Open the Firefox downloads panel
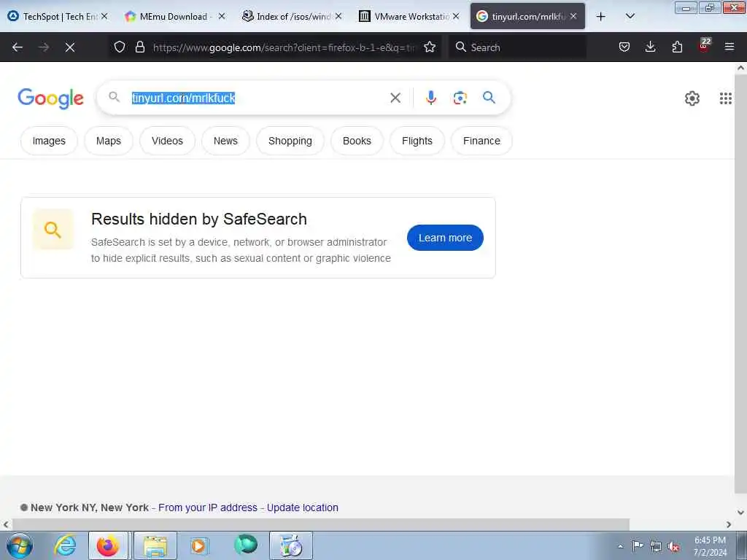The height and width of the screenshot is (560, 747). pos(650,47)
